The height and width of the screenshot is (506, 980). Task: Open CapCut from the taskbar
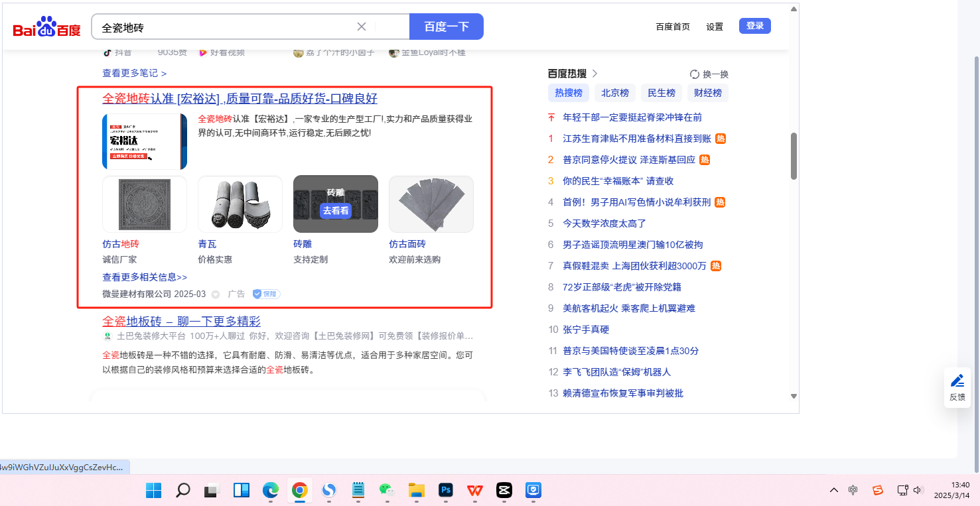coord(504,491)
